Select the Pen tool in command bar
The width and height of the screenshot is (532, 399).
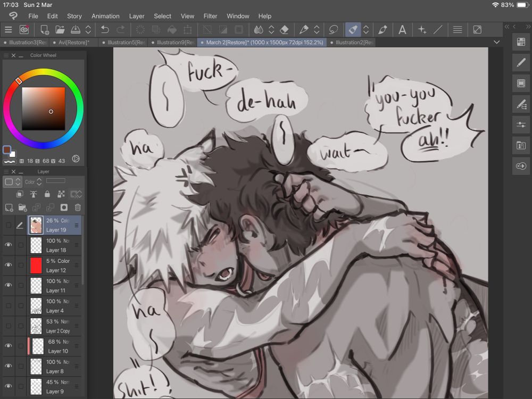click(304, 29)
